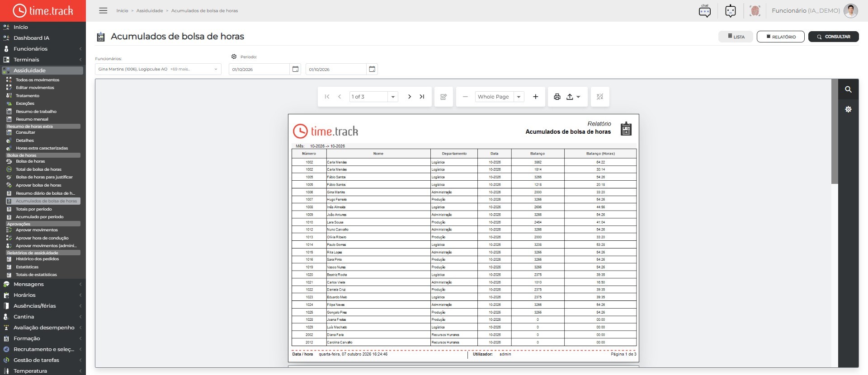Expand the Horários sidebar menu
Screen dimensions: 868x375
(x=43, y=295)
